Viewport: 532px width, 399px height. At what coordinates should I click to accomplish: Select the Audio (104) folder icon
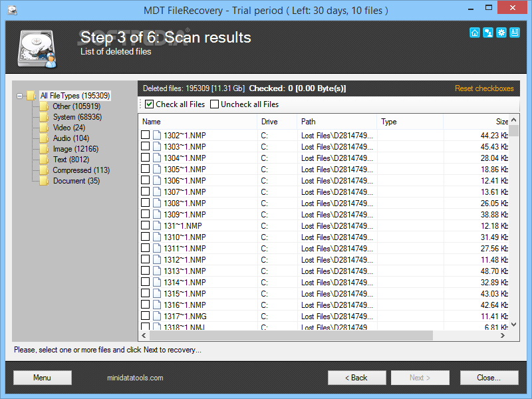click(x=44, y=138)
